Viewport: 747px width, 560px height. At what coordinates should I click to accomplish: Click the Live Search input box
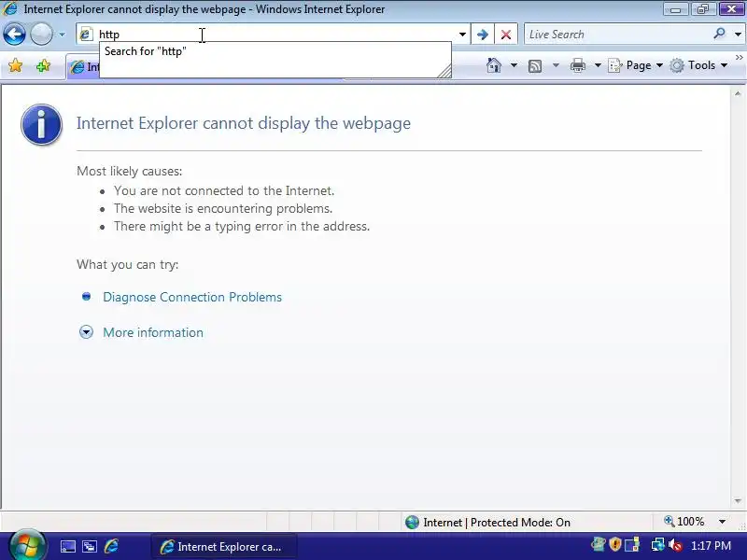point(617,35)
